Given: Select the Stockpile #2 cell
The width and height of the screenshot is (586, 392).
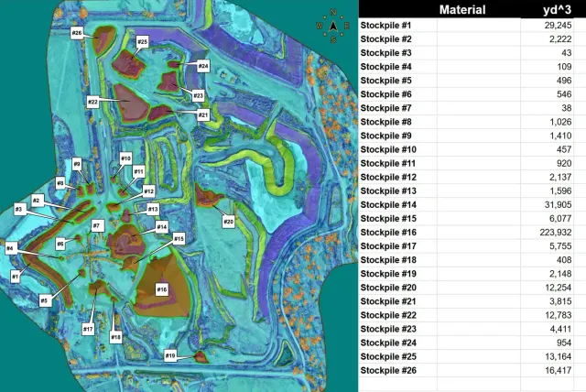Looking at the screenshot, I should point(397,39).
